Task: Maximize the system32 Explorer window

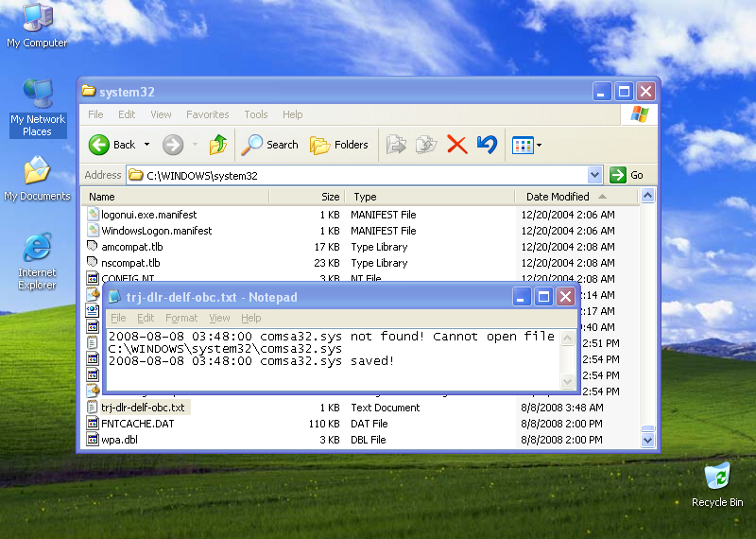Action: coord(624,91)
